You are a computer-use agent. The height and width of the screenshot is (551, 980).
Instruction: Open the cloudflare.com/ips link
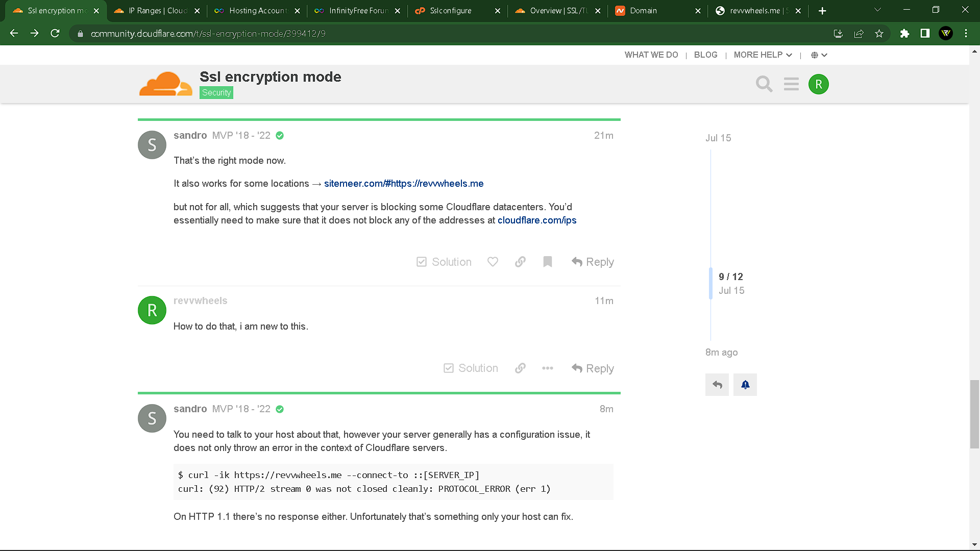(536, 220)
